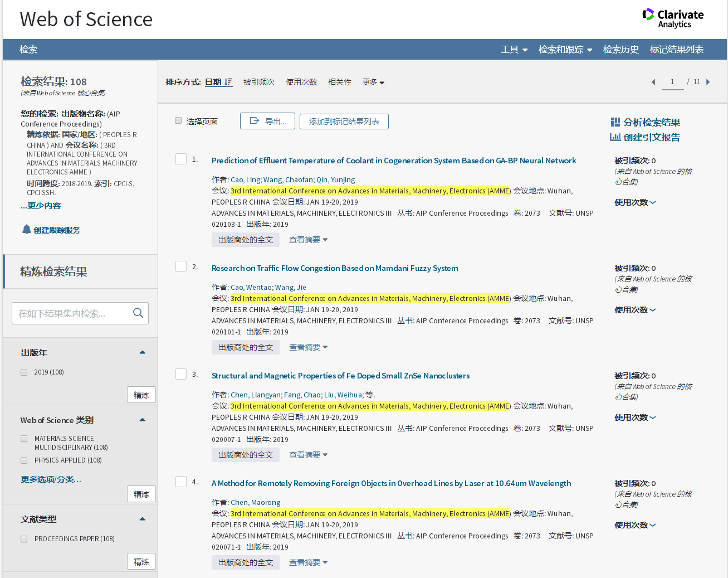Image resolution: width=728 pixels, height=578 pixels.
Task: Select checkbox for result 4
Action: pos(181,482)
